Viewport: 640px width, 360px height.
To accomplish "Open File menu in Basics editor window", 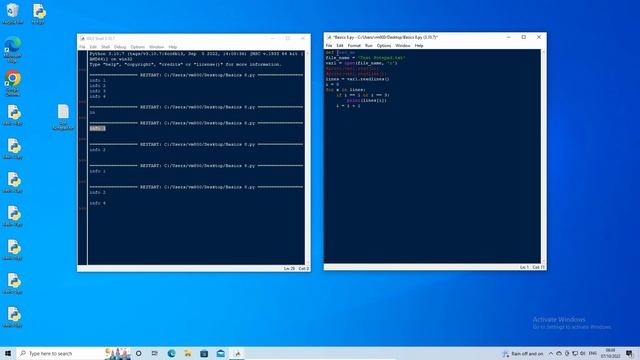I will [329, 46].
